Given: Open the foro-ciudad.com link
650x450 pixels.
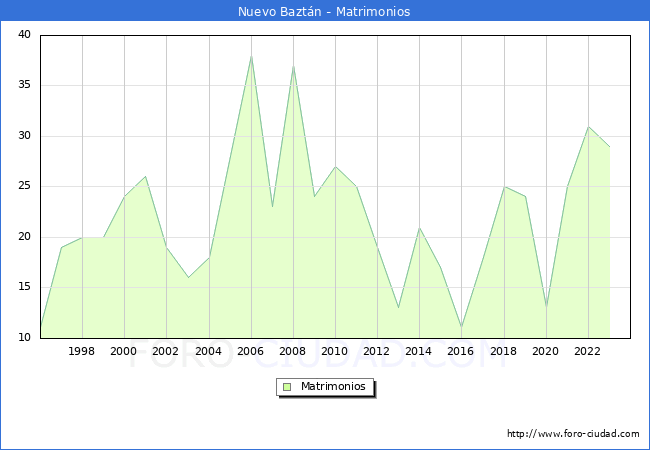Looking at the screenshot, I should [x=573, y=434].
